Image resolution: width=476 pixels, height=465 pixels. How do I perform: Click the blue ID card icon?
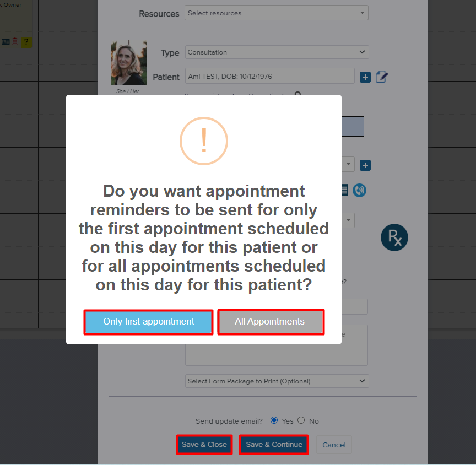pos(6,41)
